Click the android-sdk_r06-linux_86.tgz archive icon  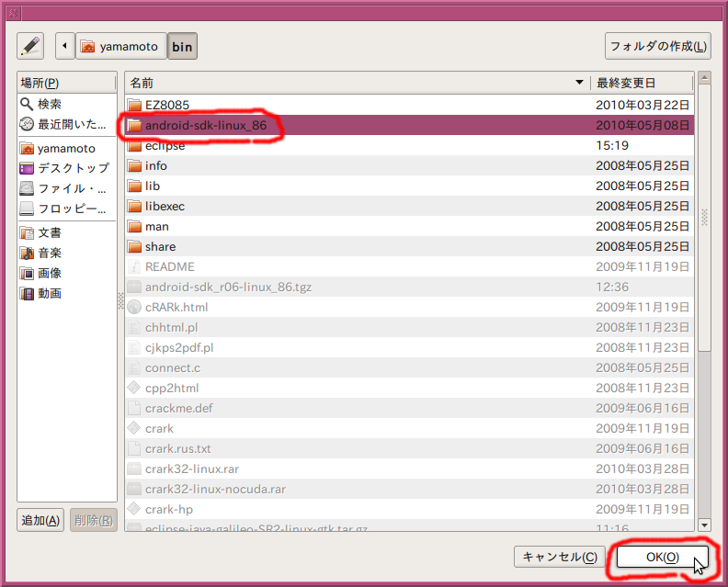(x=134, y=287)
